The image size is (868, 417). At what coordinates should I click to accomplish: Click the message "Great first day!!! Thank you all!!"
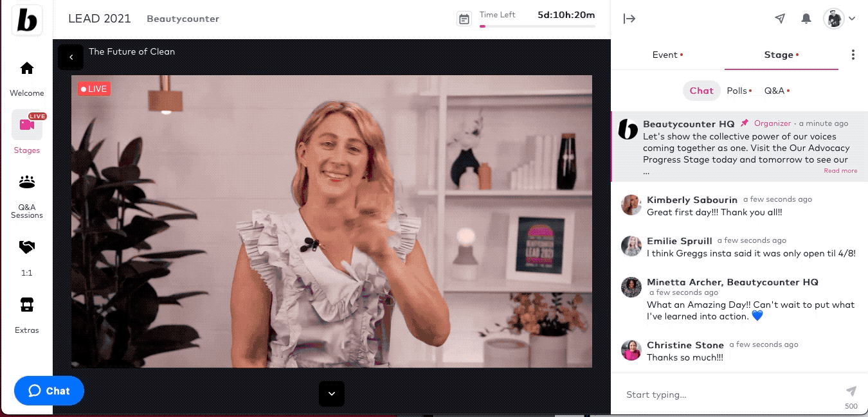coord(714,212)
